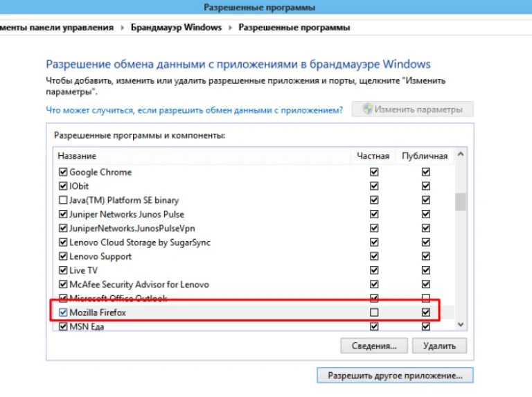The width and height of the screenshot is (532, 397).
Task: Toggle Частная checkbox for McAfee Security Advisor
Action: click(374, 284)
